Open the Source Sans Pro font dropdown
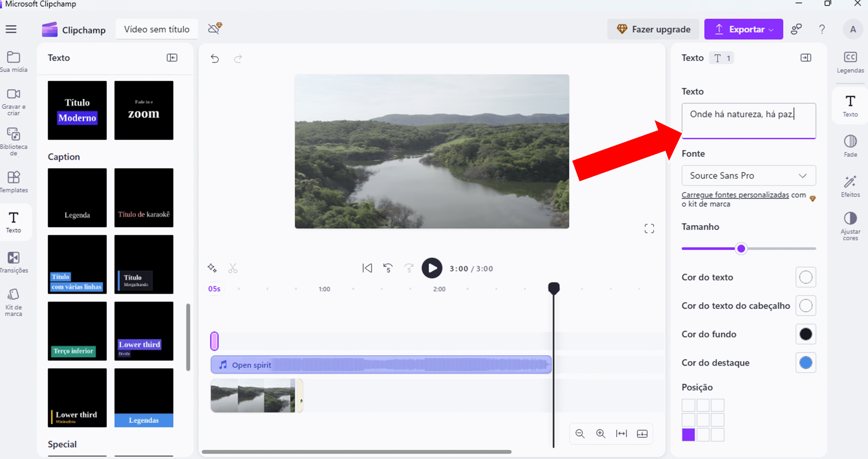Screen dimensions: 868x459 pyautogui.click(x=748, y=175)
